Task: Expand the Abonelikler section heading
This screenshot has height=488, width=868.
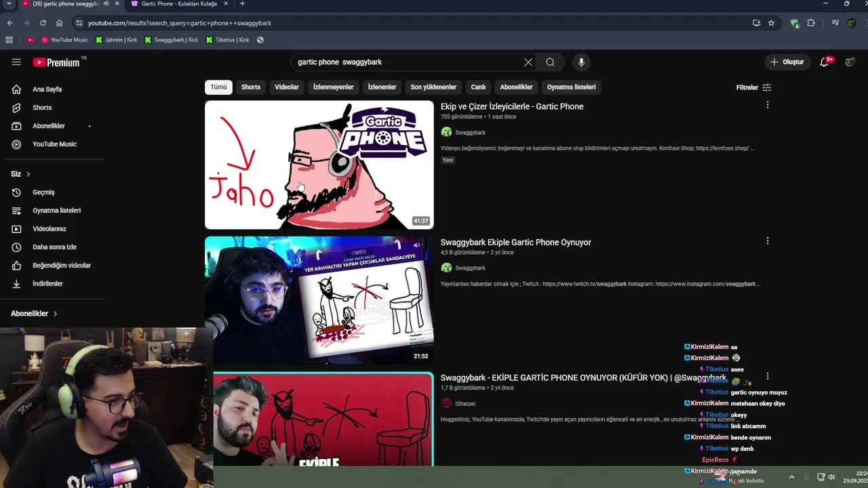Action: (x=34, y=314)
